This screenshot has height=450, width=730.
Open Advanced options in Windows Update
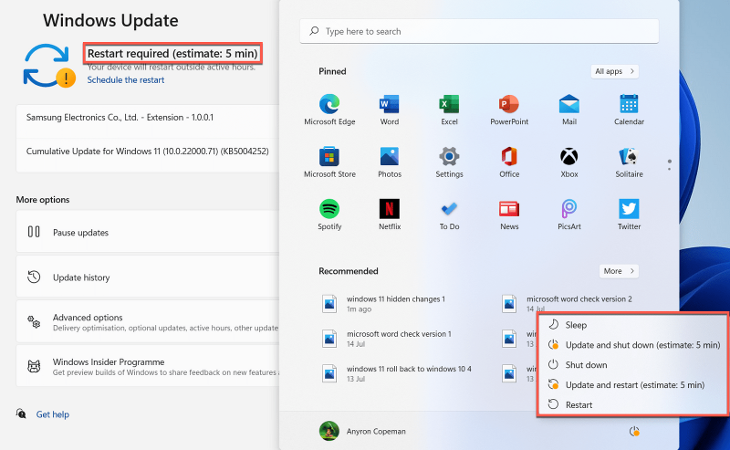tap(148, 322)
